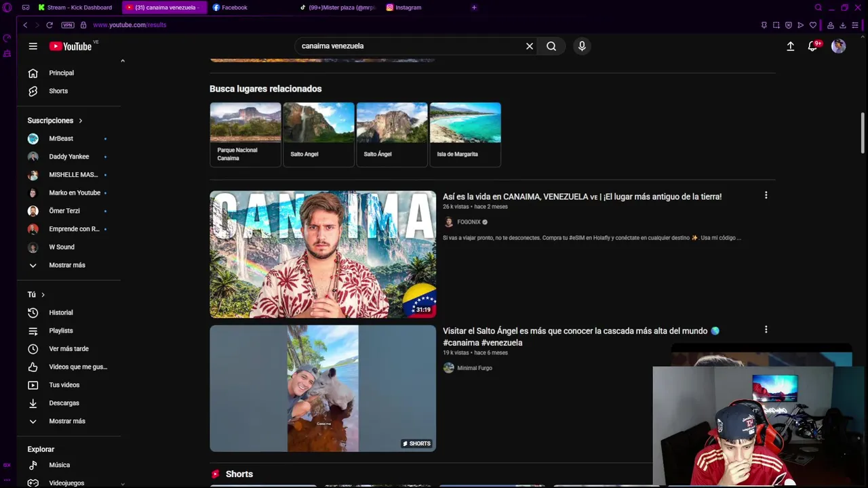Open options for the CANAIMA video
The width and height of the screenshot is (868, 488).
pos(766,195)
